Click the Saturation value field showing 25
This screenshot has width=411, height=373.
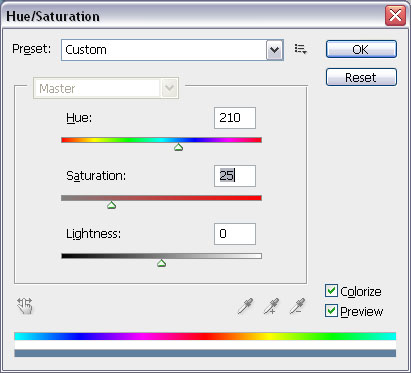tap(235, 176)
